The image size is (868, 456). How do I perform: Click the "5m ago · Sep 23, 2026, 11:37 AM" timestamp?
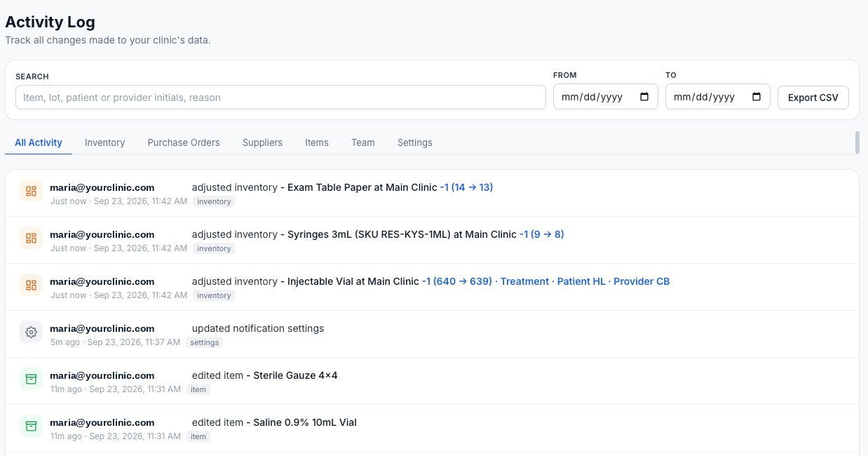click(x=115, y=342)
